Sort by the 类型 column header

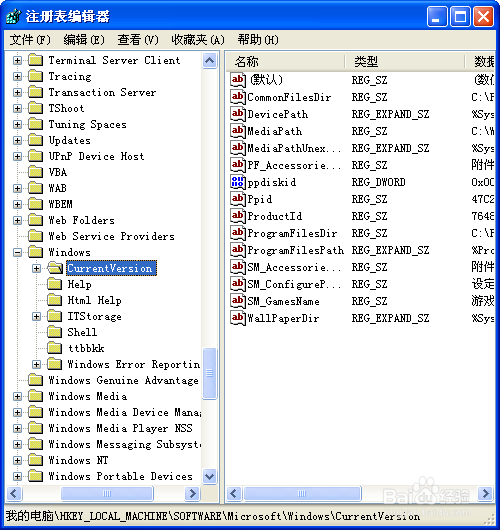[405, 62]
